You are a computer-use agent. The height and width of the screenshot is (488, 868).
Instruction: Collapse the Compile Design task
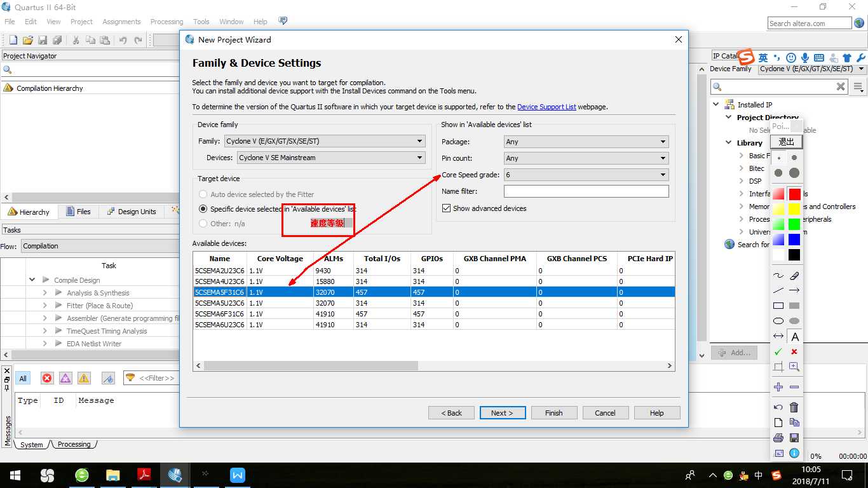(x=32, y=280)
